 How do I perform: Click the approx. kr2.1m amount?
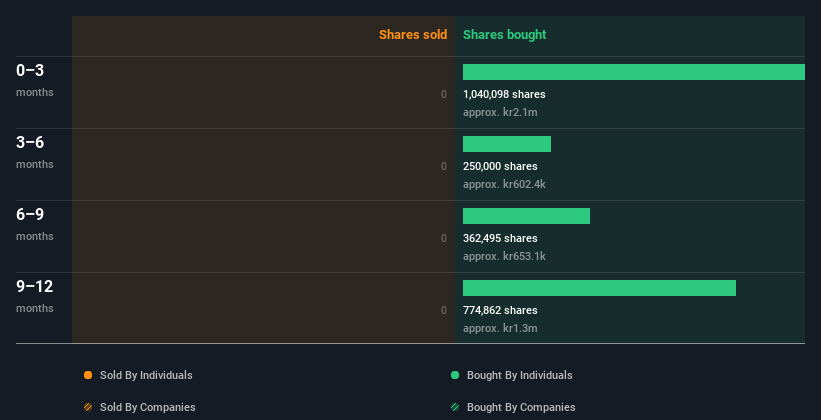coord(500,113)
